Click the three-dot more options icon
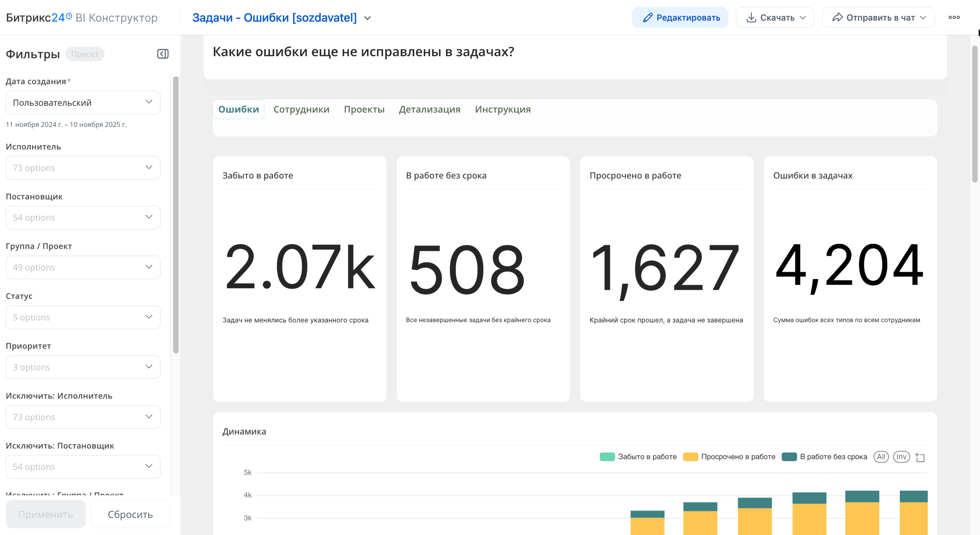The image size is (980, 535). tap(954, 18)
